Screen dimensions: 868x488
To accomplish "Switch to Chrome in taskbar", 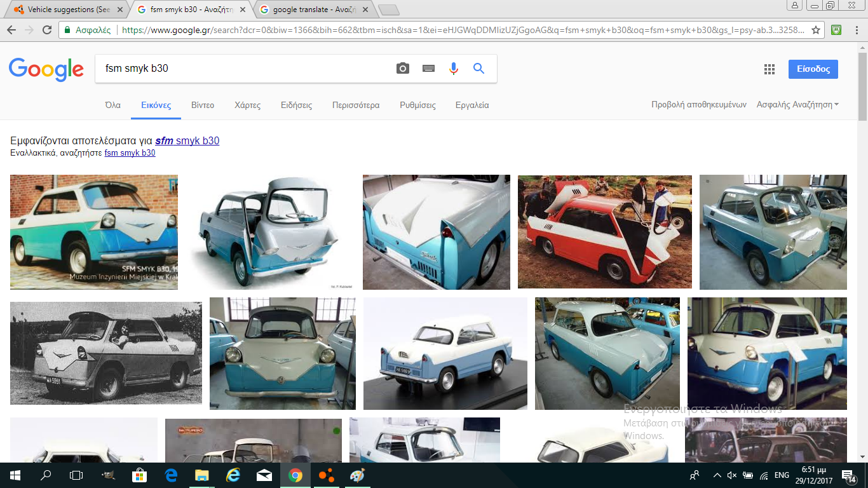I will (295, 475).
